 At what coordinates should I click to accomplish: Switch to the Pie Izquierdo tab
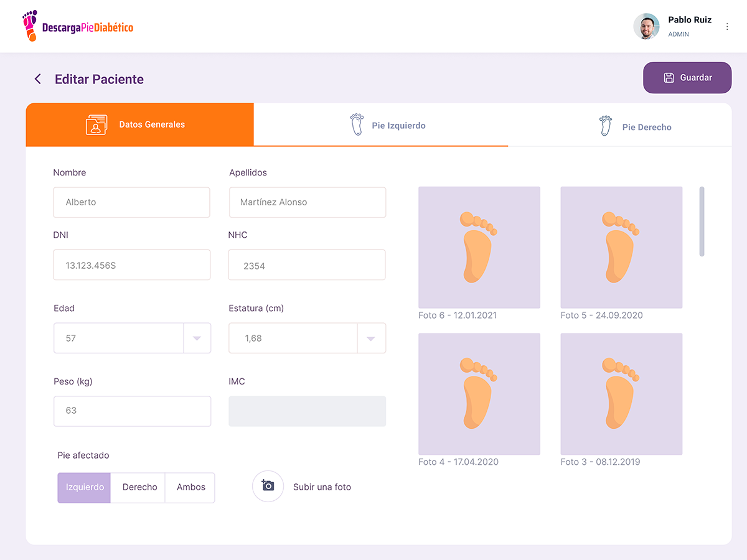pos(398,125)
